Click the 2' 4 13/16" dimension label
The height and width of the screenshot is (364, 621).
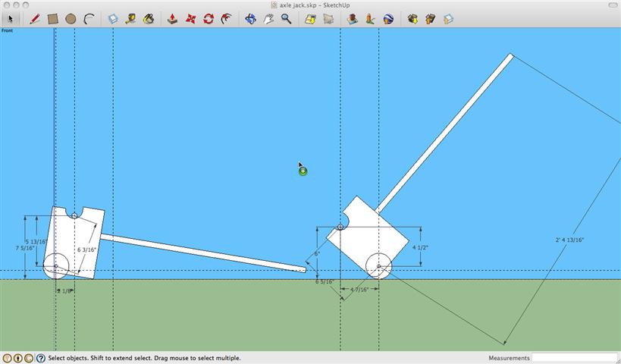click(x=569, y=240)
